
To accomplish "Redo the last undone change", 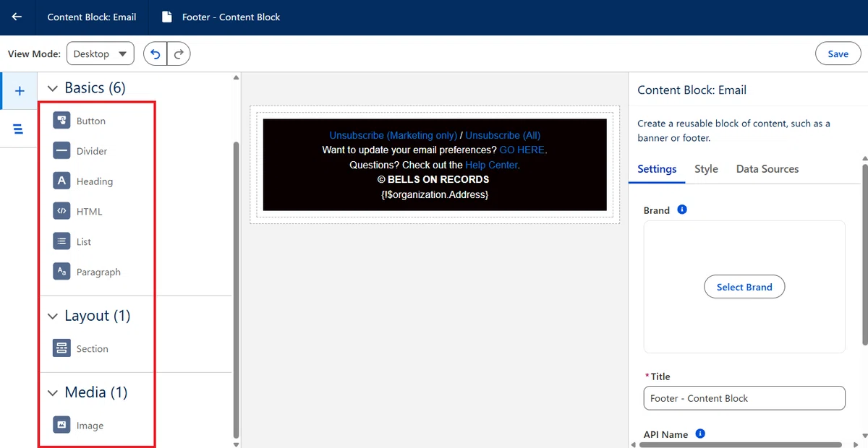I will pyautogui.click(x=179, y=53).
